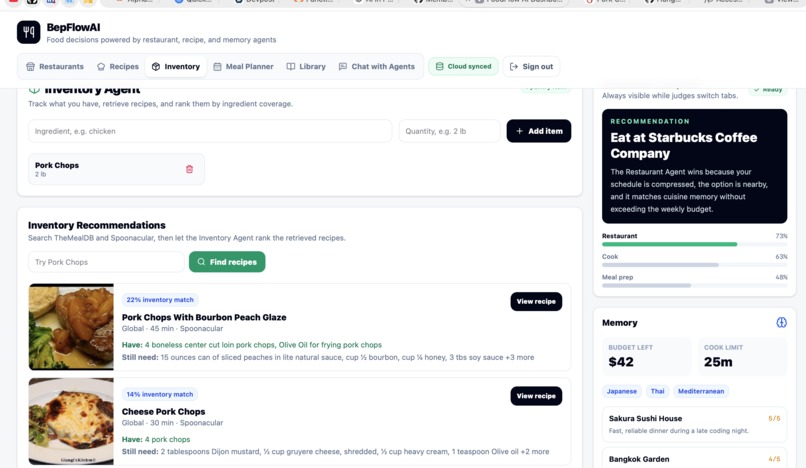
Task: Focus the Ingredient input field
Action: pyautogui.click(x=210, y=131)
